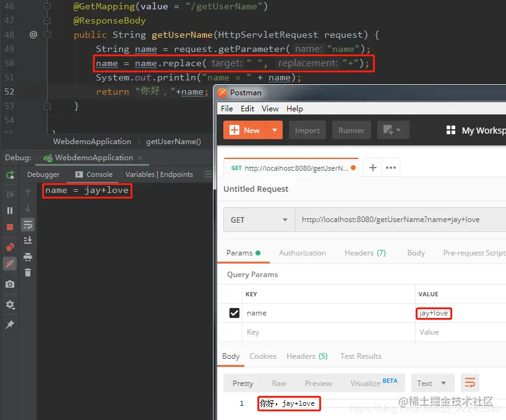Open the three dots tab options menu
This screenshot has height=420, width=506.
coord(391,168)
